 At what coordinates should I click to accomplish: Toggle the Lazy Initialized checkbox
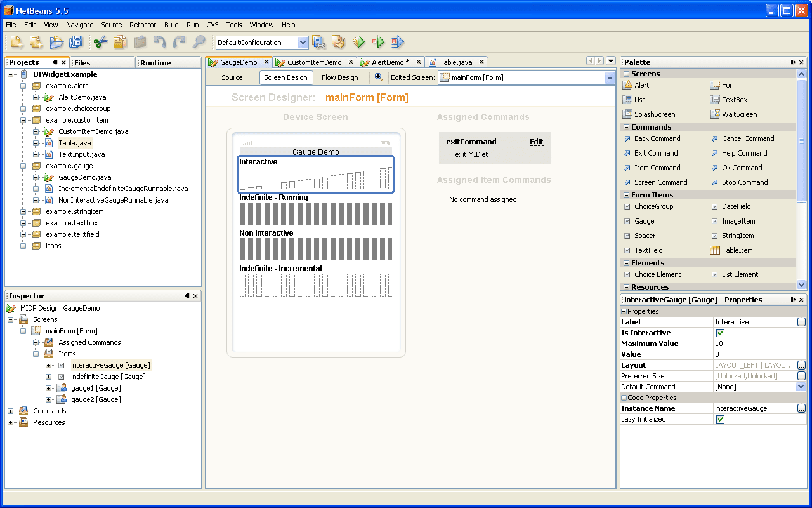coord(720,419)
